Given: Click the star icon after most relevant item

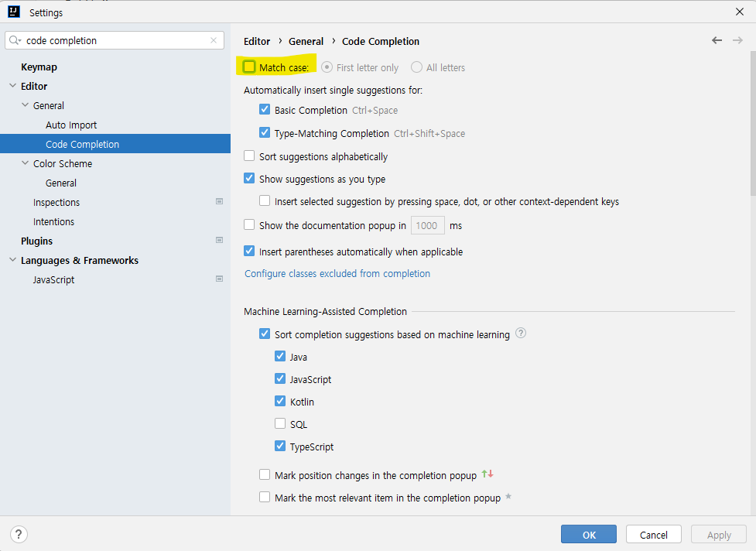Looking at the screenshot, I should pos(508,497).
